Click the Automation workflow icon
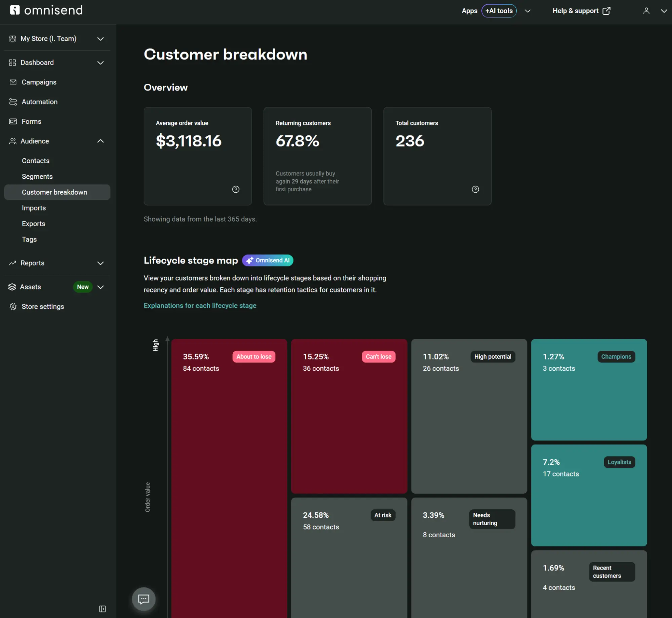The image size is (672, 618). 13,102
